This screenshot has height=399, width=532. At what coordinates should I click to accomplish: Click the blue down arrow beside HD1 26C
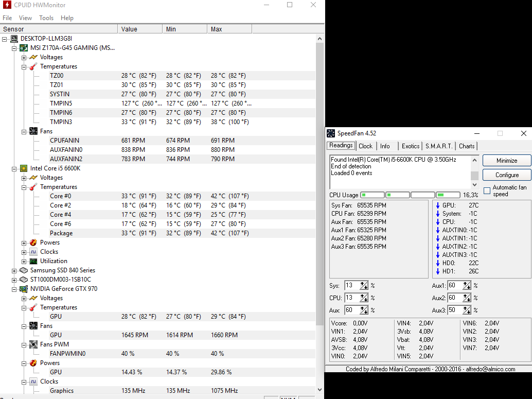click(x=438, y=271)
